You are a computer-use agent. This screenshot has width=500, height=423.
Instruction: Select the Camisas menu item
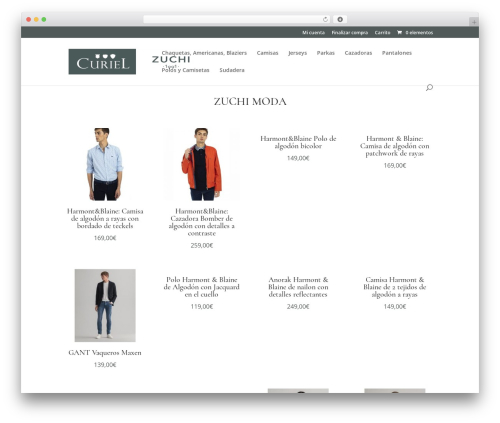[267, 53]
